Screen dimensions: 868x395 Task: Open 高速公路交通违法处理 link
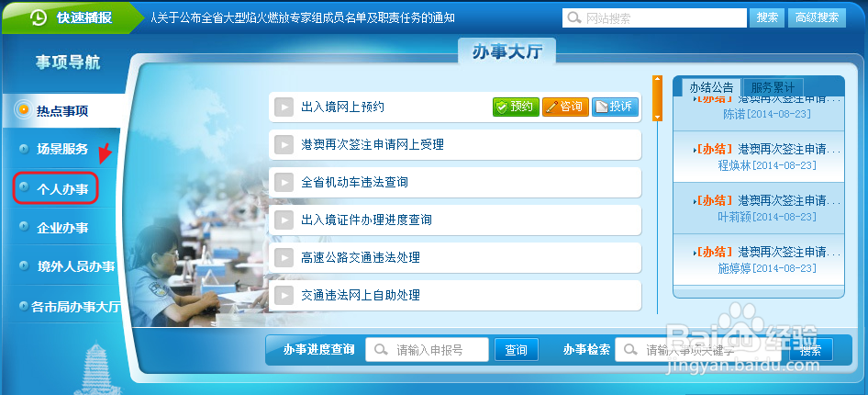pyautogui.click(x=361, y=257)
